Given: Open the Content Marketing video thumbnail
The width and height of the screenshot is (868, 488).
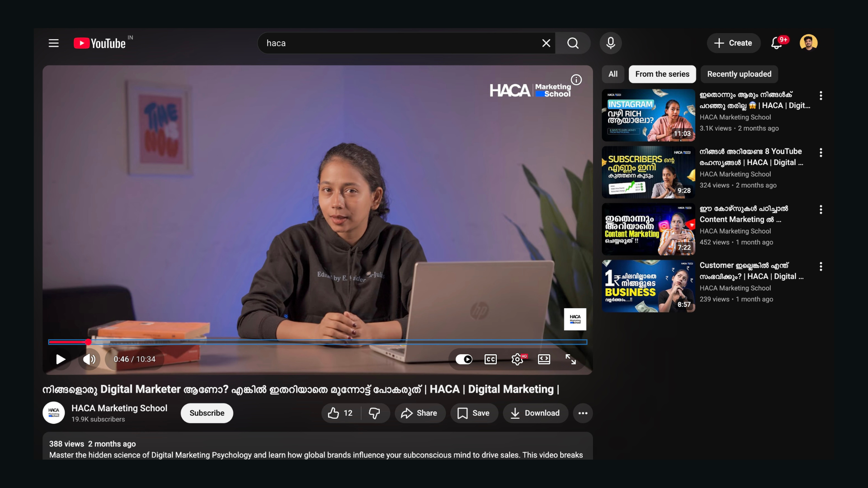Looking at the screenshot, I should pos(648,229).
